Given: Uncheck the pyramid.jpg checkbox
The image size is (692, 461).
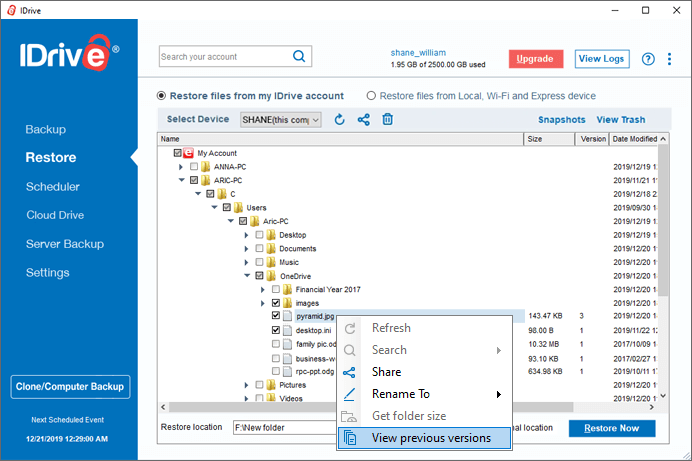Looking at the screenshot, I should pyautogui.click(x=276, y=316).
